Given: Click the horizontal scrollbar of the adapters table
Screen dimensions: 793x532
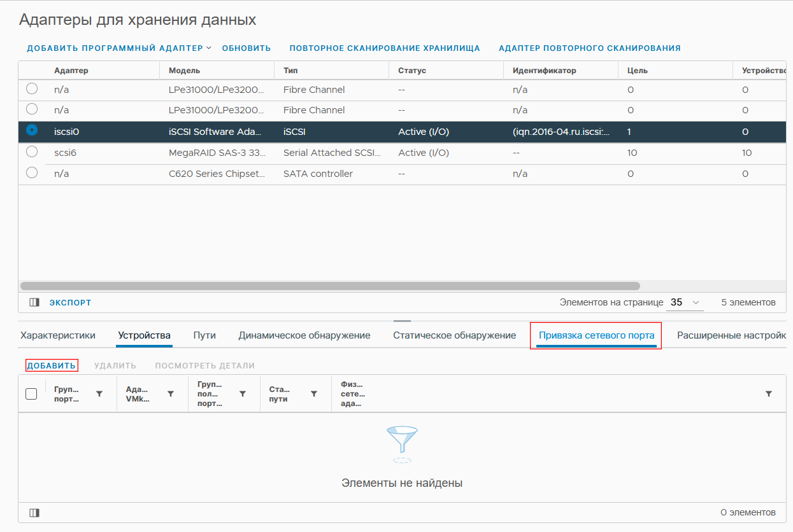Looking at the screenshot, I should (330, 286).
